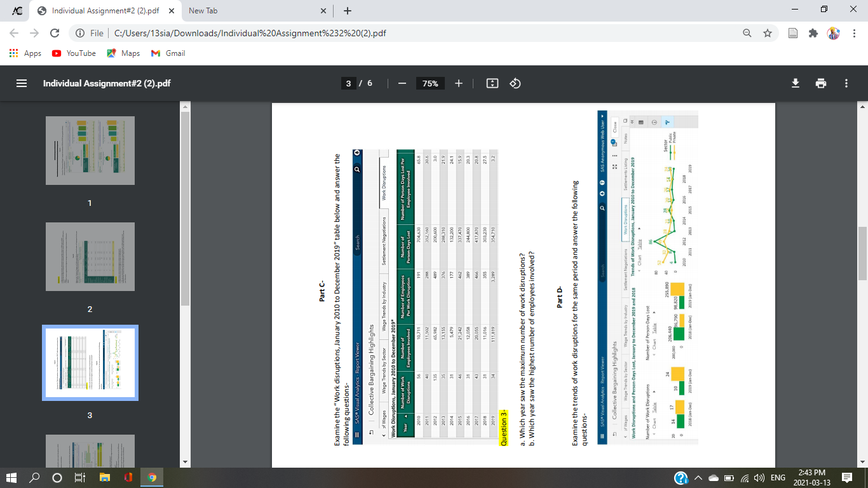Close the Individual Assignment#2 PDF tab
Screen dimensions: 868x488
tap(171, 11)
